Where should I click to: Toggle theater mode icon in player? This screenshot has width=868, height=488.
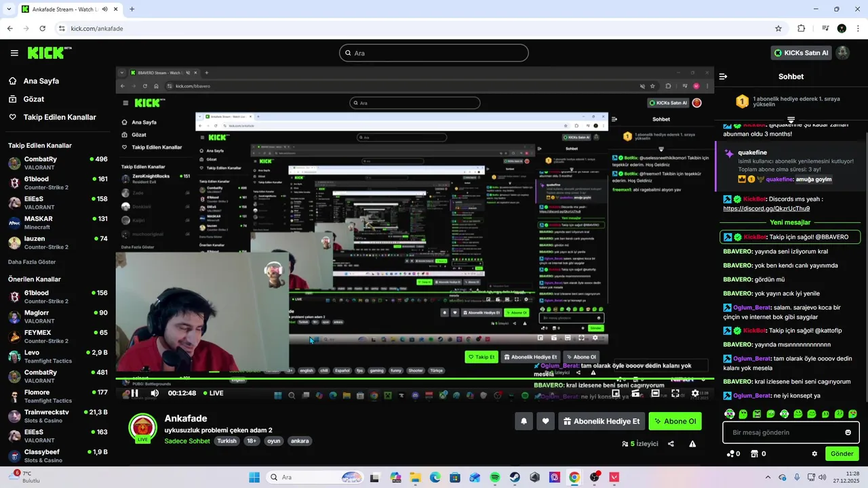point(655,393)
